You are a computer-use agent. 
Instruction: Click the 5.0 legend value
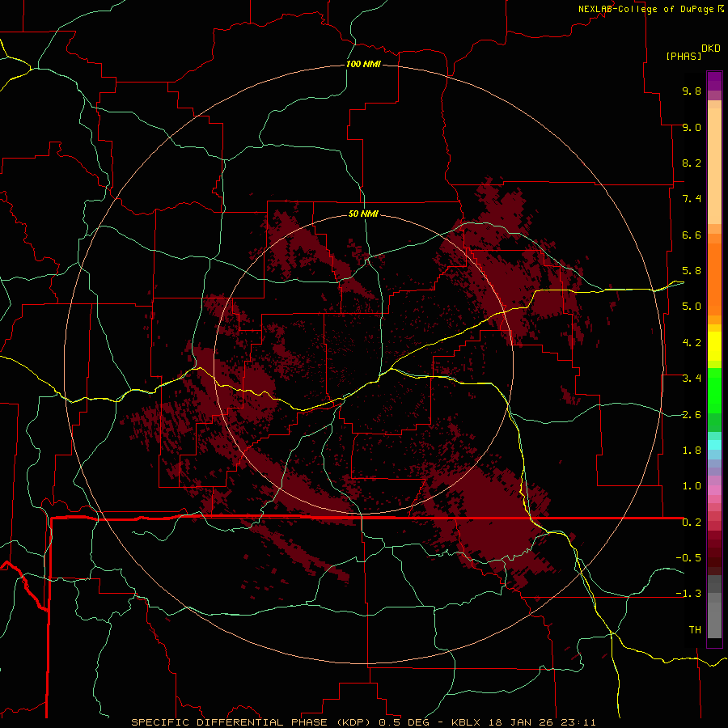692,307
